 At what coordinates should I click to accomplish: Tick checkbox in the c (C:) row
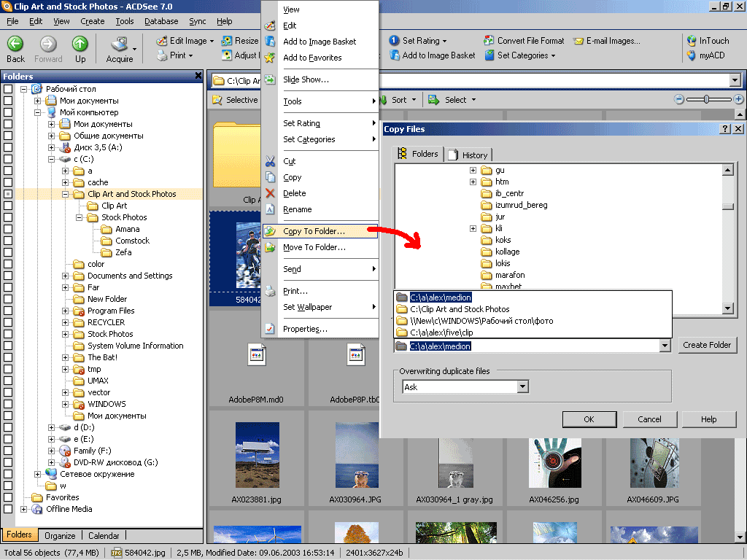(8, 159)
